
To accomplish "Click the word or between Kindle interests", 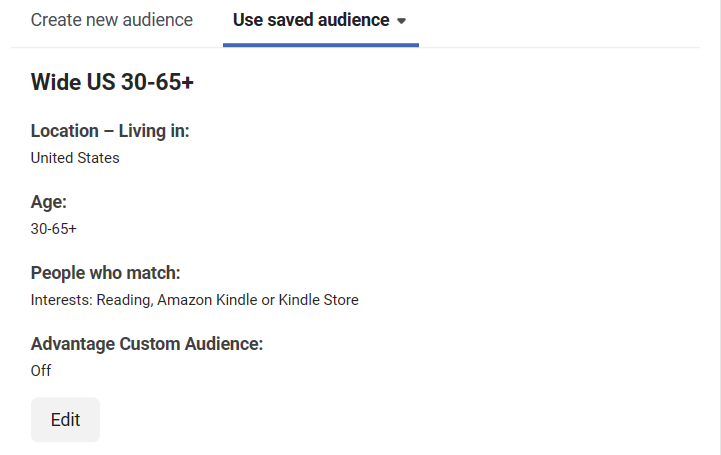I will 266,300.
